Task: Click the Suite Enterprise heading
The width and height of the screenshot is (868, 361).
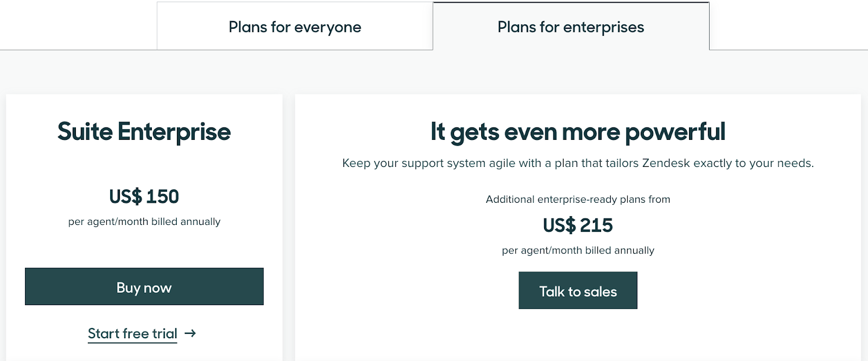Action: [144, 132]
